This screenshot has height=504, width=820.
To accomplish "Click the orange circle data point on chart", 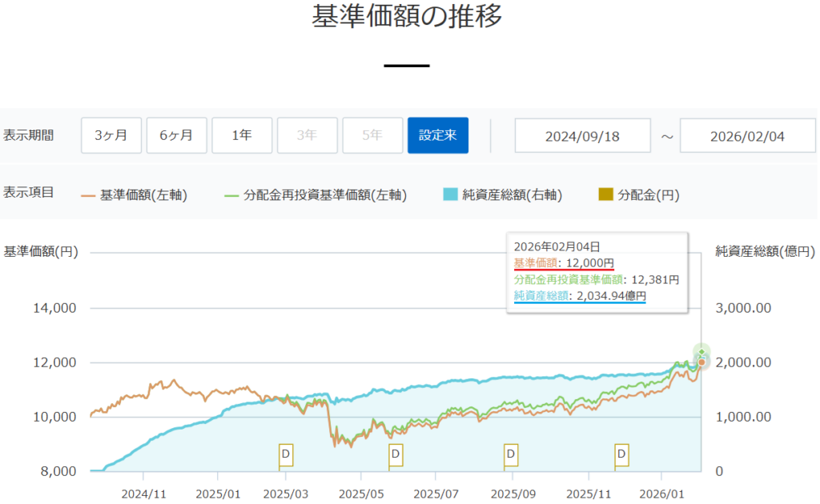I will pyautogui.click(x=701, y=362).
